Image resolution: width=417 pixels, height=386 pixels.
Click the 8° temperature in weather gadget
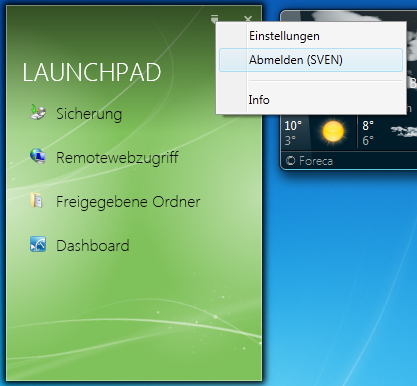click(368, 126)
